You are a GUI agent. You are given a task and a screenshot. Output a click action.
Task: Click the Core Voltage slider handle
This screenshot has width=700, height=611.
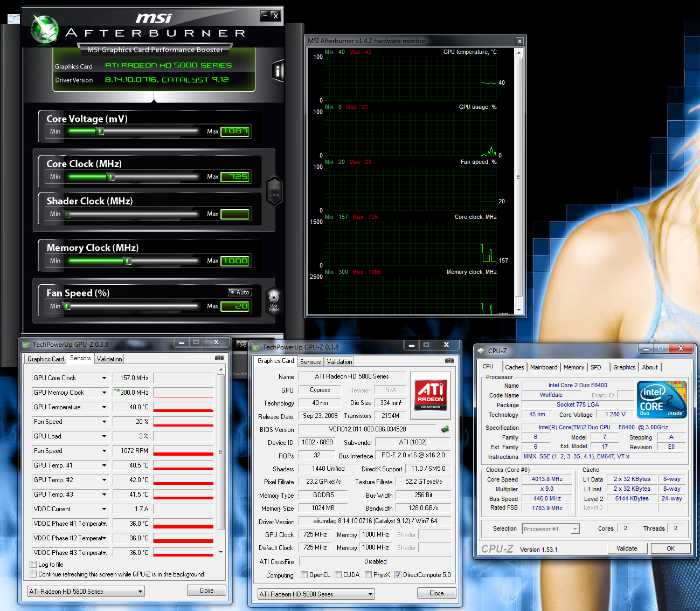coord(99,131)
